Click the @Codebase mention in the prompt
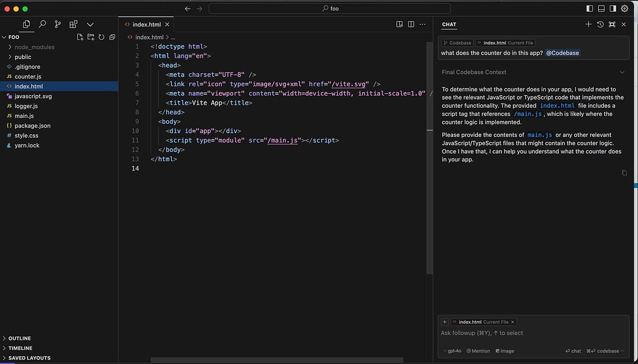 click(563, 53)
